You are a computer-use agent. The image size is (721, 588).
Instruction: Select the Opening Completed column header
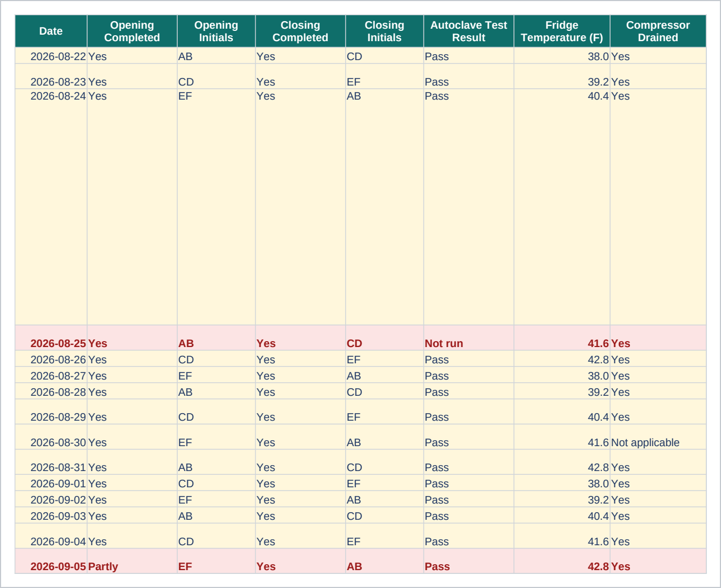[132, 31]
